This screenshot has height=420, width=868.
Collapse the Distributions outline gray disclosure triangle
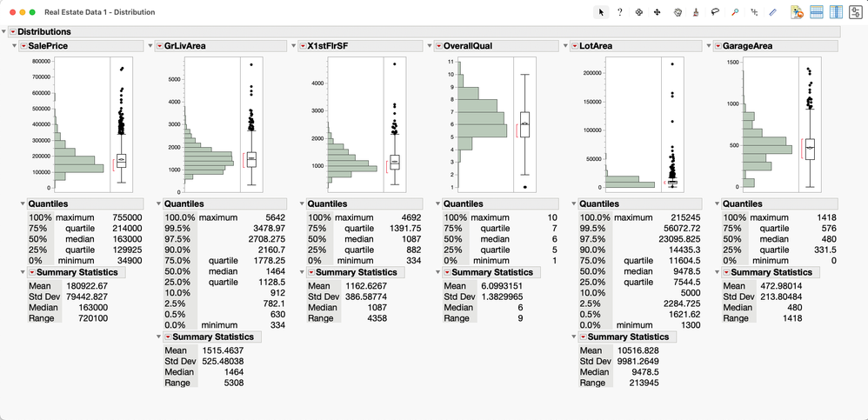pos(4,32)
